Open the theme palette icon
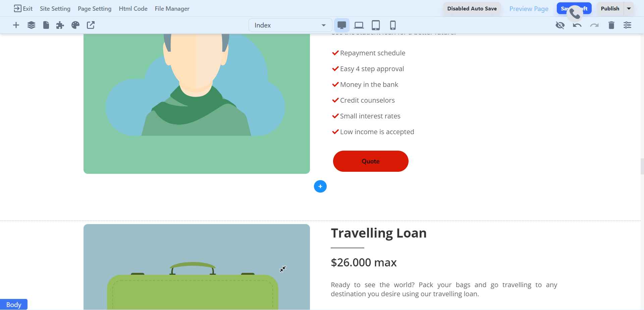The width and height of the screenshot is (644, 310). (75, 25)
